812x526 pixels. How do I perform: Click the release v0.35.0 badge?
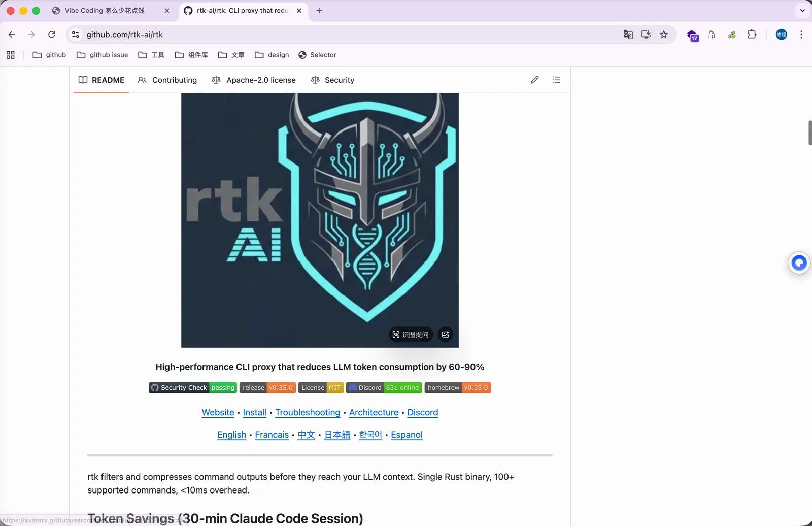(x=267, y=388)
